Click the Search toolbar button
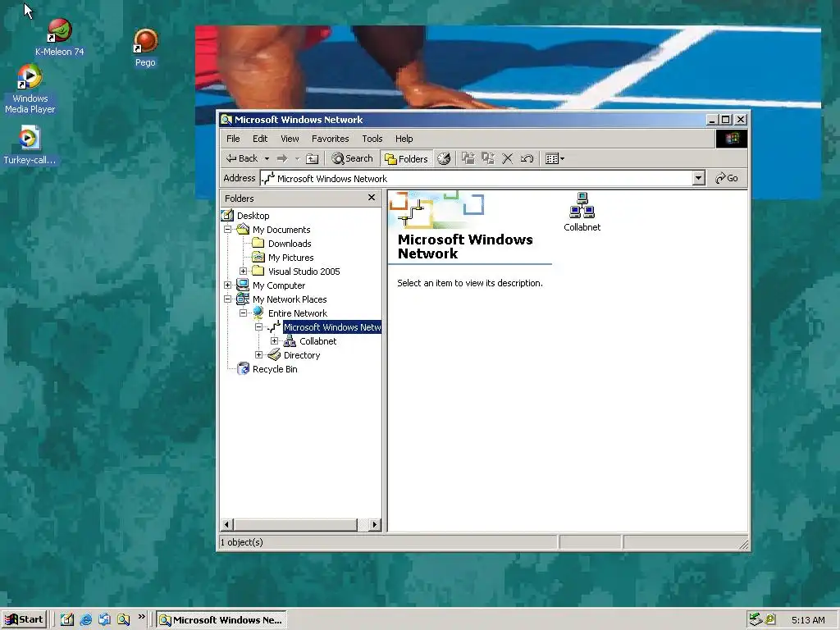The image size is (840, 630). coord(352,158)
